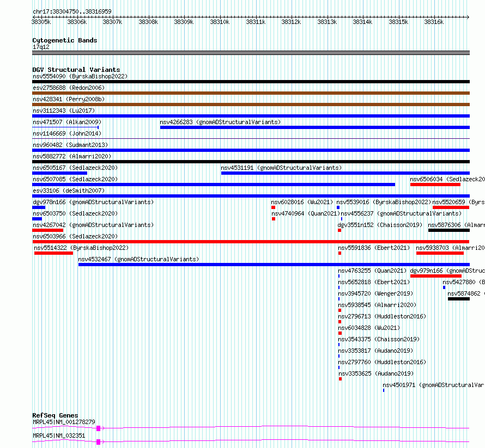The height and width of the screenshot is (448, 485).
Task: Select the nsv6028016 (Wu2021) label
Action: click(302, 202)
